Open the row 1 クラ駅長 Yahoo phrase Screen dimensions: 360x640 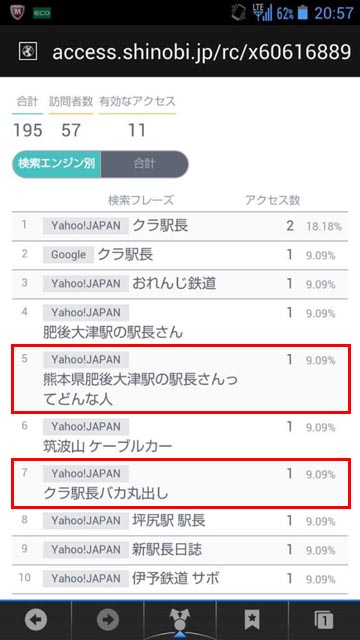click(180, 226)
